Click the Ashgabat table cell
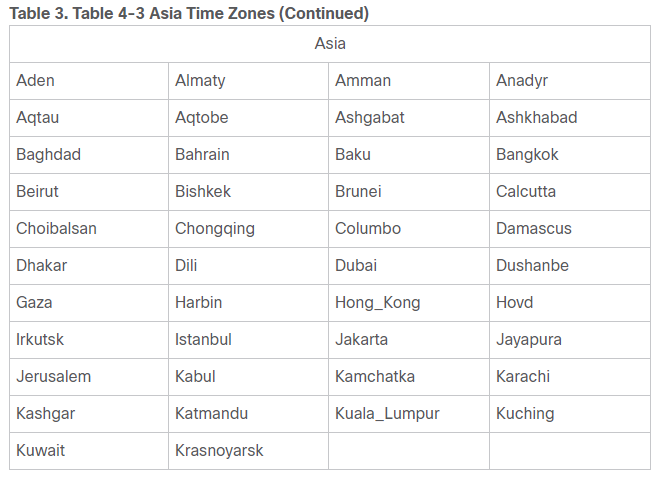This screenshot has width=659, height=478. point(370,118)
